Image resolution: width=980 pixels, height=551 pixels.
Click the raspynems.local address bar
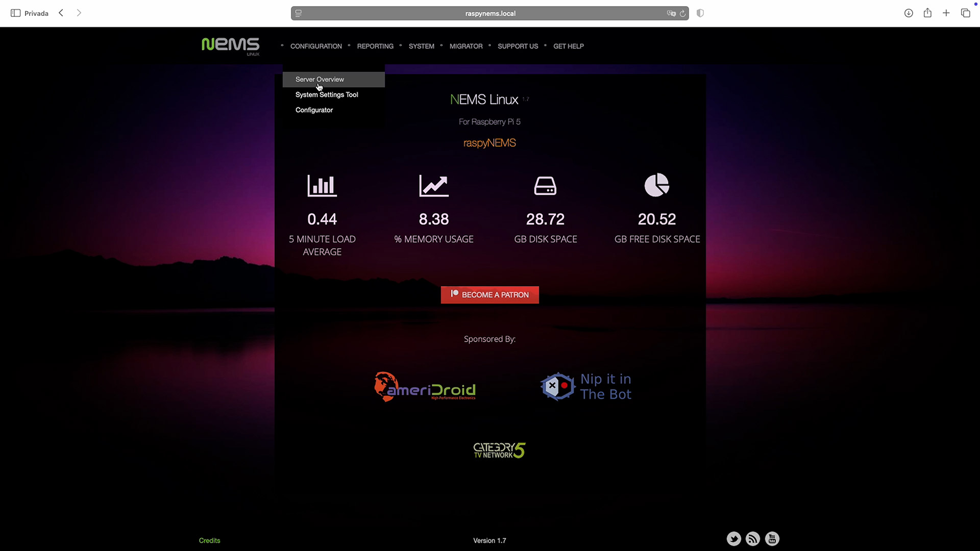pos(490,13)
